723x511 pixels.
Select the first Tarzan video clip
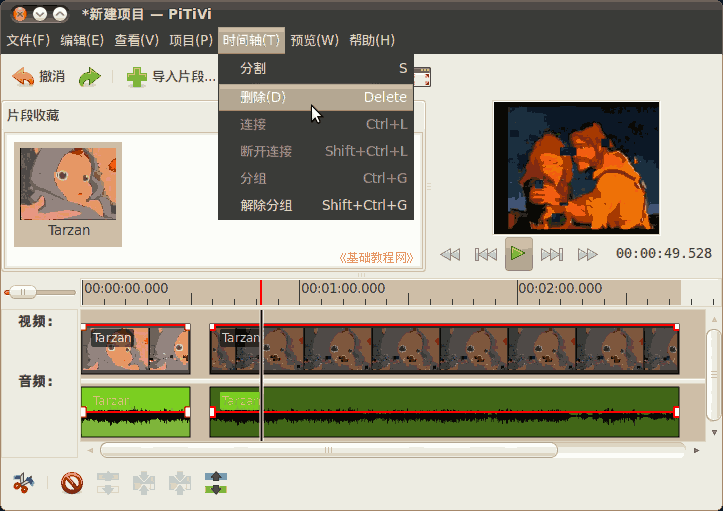136,349
